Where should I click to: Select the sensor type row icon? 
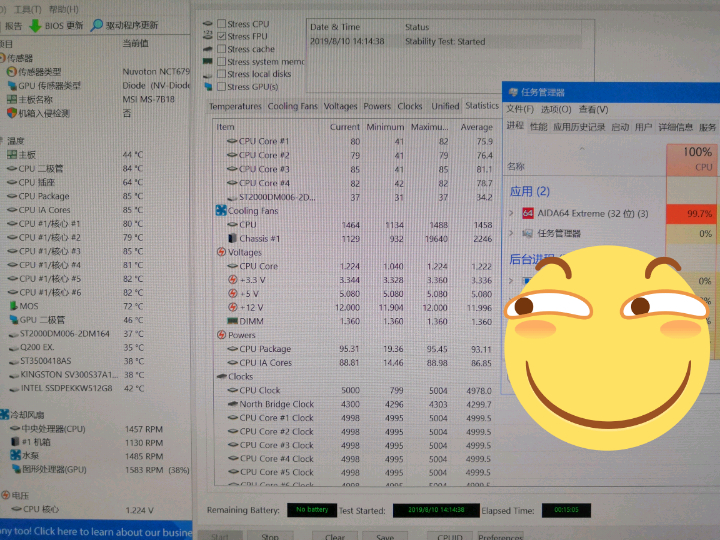pos(11,72)
